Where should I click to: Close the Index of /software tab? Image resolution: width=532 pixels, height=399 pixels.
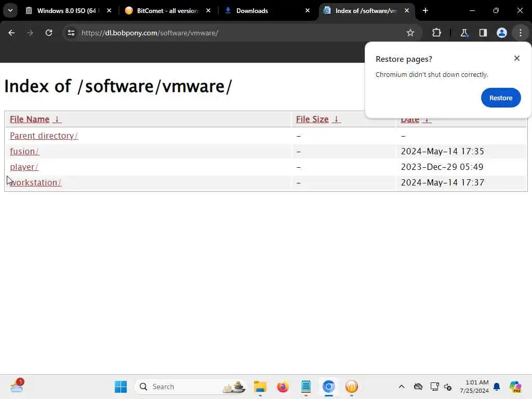[406, 11]
